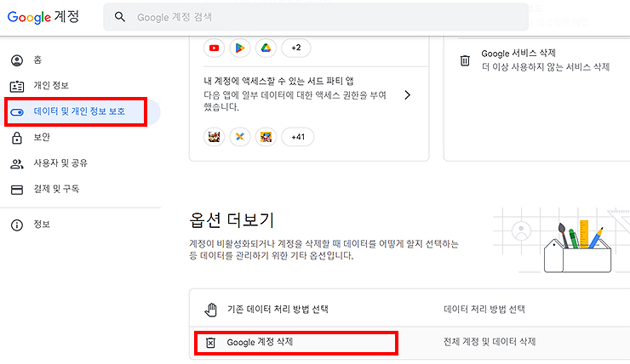Click the +2 more apps chip
The width and height of the screenshot is (630, 364).
pos(296,48)
